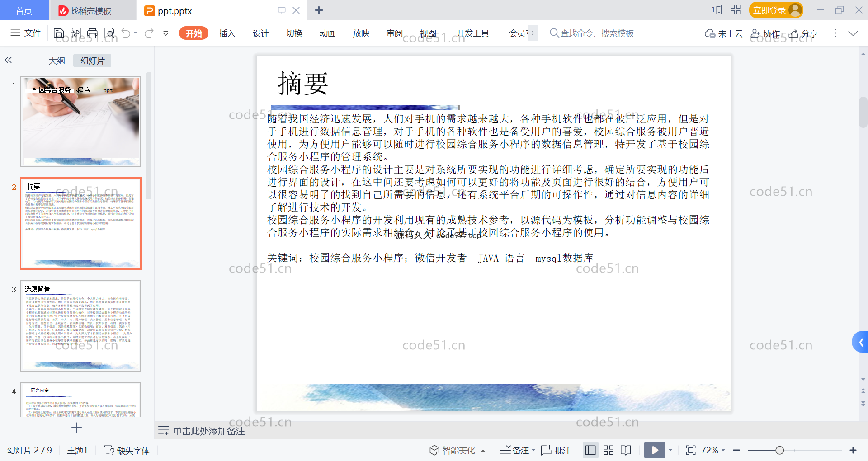
Task: Switch to 大纲 outline view
Action: click(57, 61)
